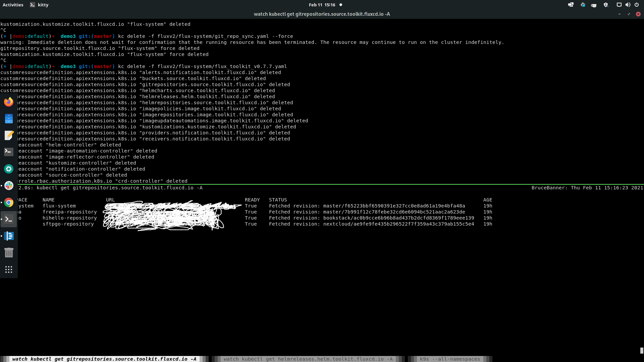This screenshot has height=362, width=644.
Task: Open the kitty terminal dock icon
Action: coord(9,219)
